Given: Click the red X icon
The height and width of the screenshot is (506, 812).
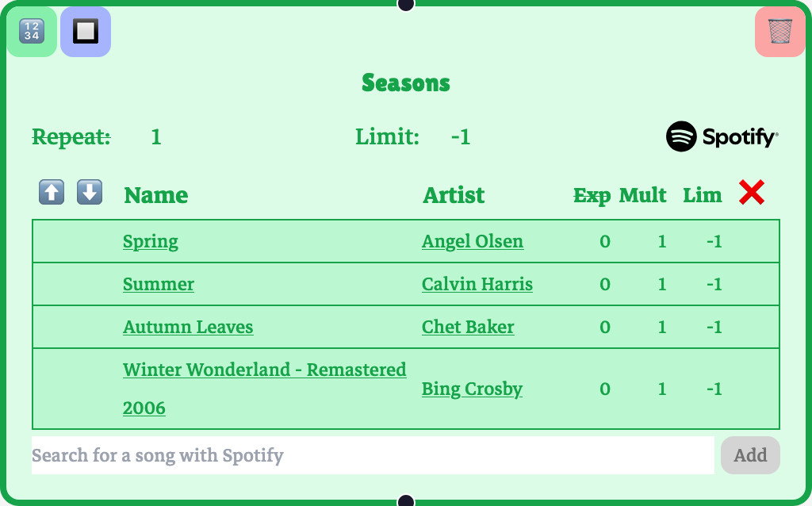Looking at the screenshot, I should (751, 193).
